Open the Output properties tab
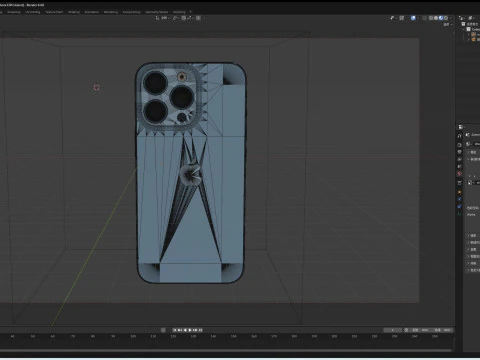 459,152
